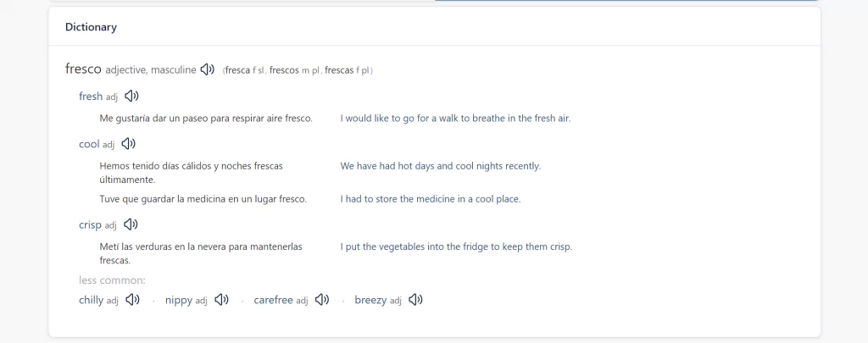Open the less common translation chilly
Screen dimensions: 868x343
[92, 301]
